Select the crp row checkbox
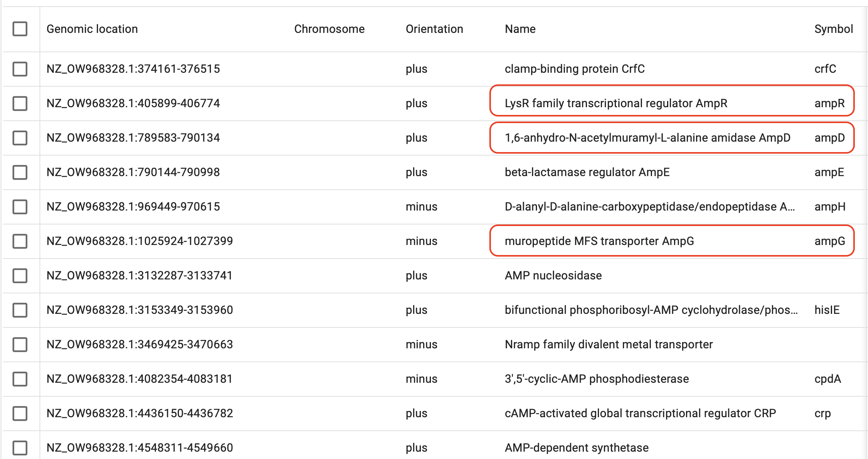The width and height of the screenshot is (868, 459). click(x=20, y=413)
